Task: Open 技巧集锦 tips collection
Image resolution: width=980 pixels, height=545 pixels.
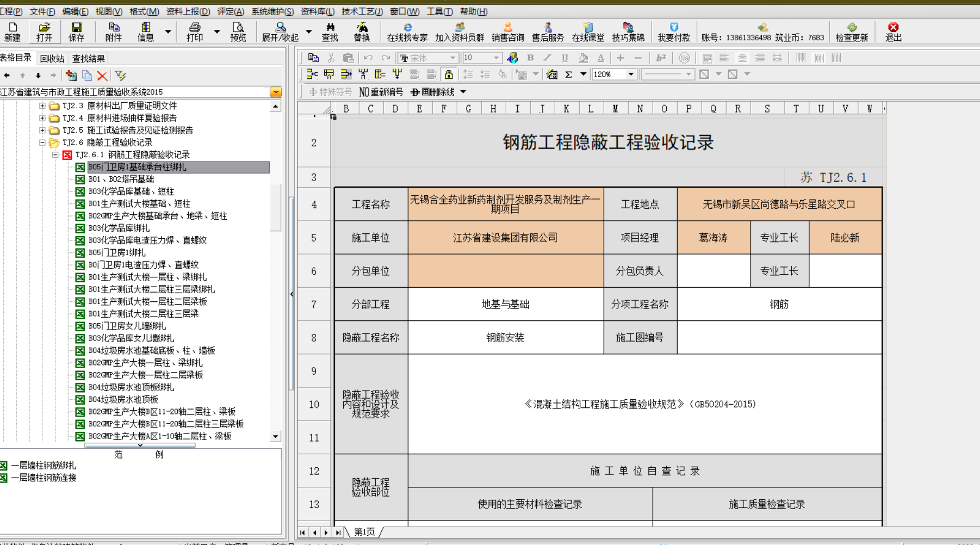Action: pyautogui.click(x=628, y=32)
